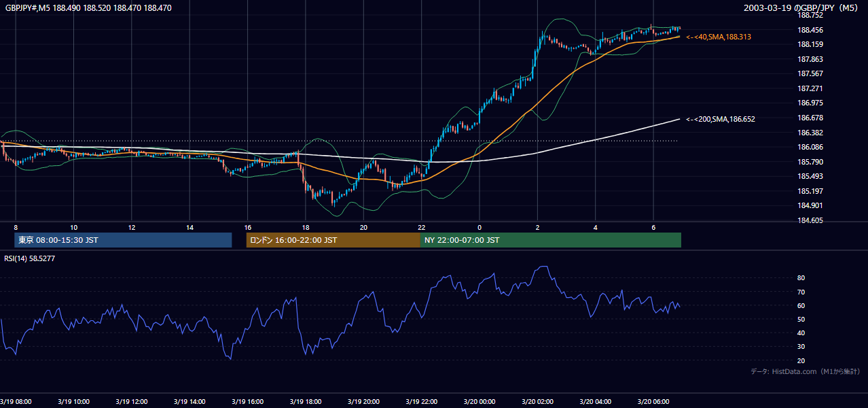Click the 185.493 price axis label
This screenshot has width=868, height=408.
click(810, 176)
